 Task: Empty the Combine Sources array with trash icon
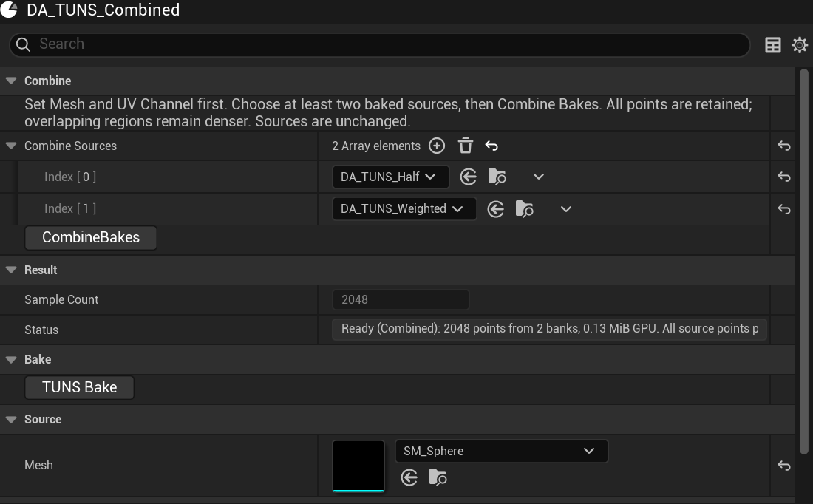click(x=466, y=146)
